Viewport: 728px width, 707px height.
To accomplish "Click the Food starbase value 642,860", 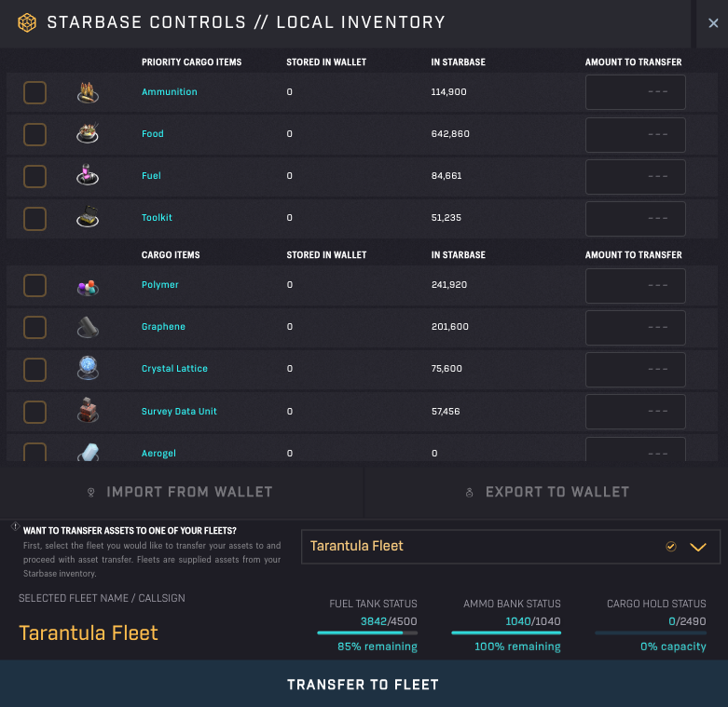I will click(x=450, y=133).
